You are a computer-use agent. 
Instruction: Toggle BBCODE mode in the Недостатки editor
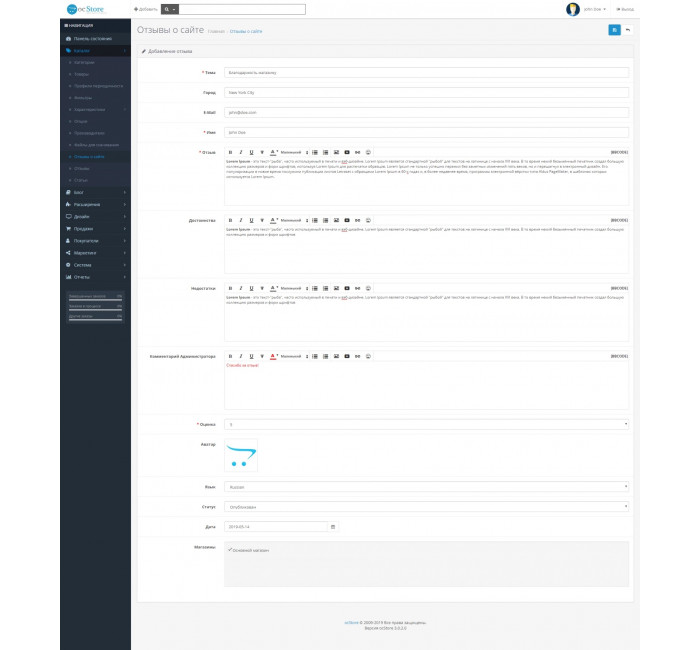(x=619, y=288)
